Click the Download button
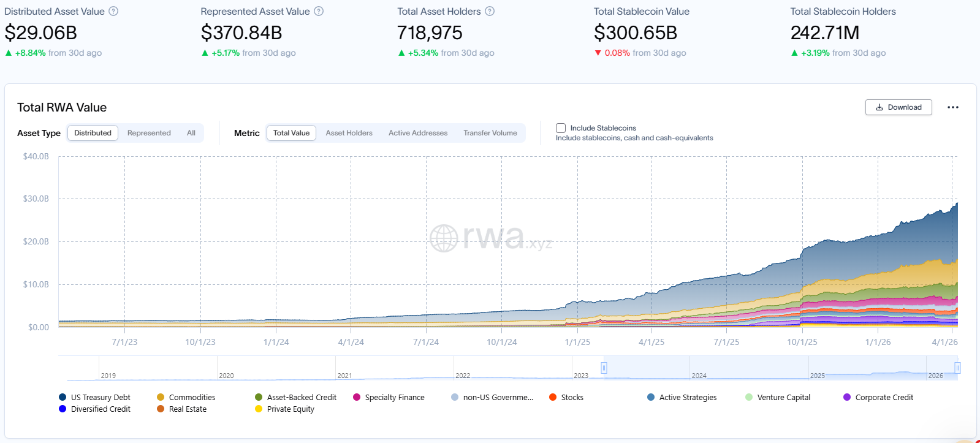 [x=898, y=107]
